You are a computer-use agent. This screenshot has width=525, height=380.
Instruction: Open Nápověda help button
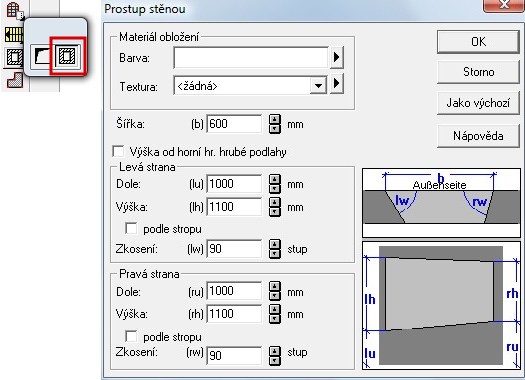click(478, 136)
